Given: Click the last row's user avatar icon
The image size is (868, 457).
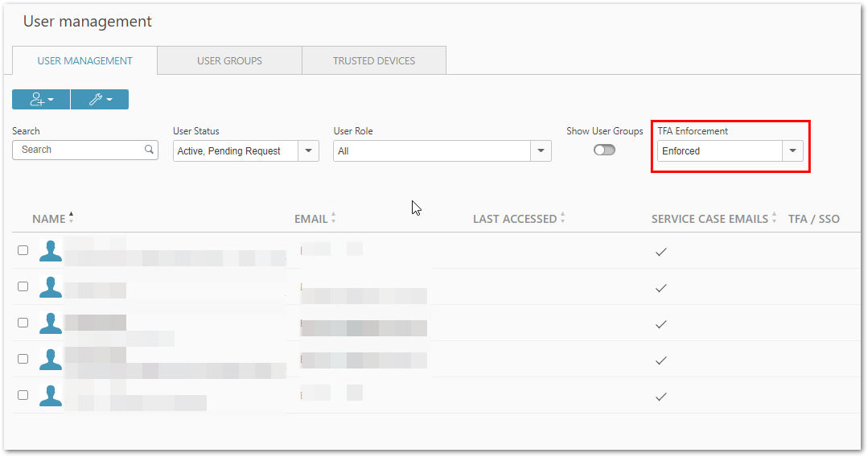Looking at the screenshot, I should 51,396.
